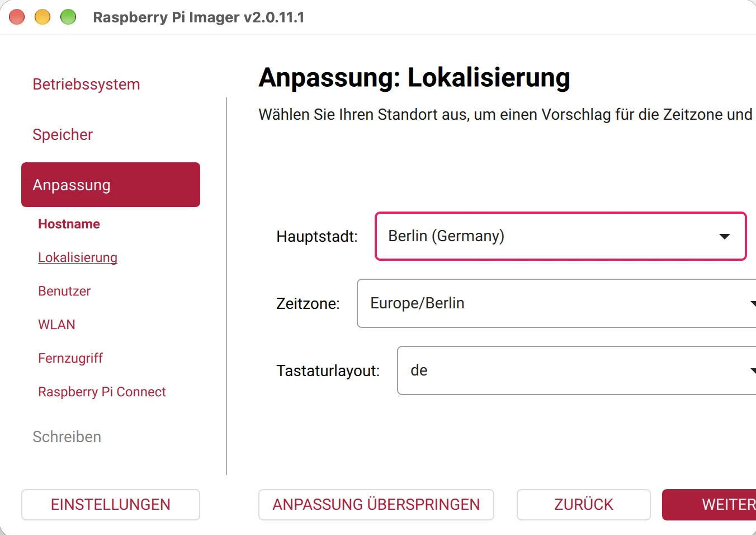Open the Lokalisierung sub-page
The width and height of the screenshot is (756, 535).
click(x=78, y=257)
